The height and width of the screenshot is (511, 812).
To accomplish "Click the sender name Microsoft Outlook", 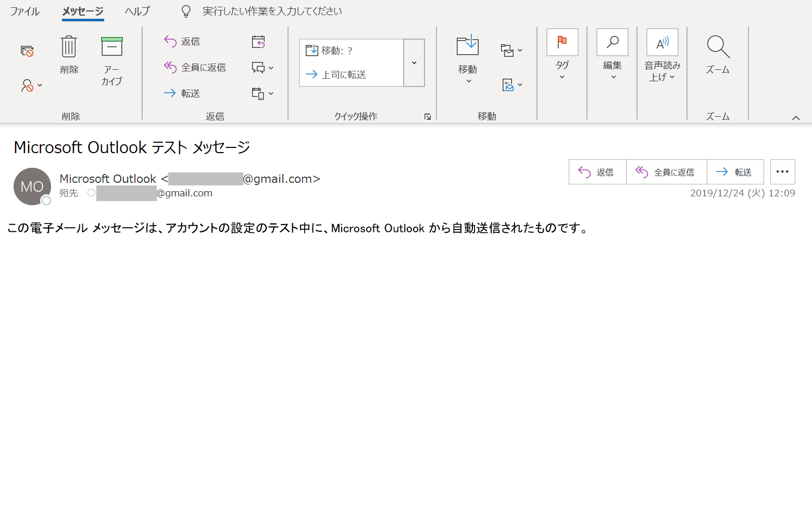I will (x=108, y=179).
